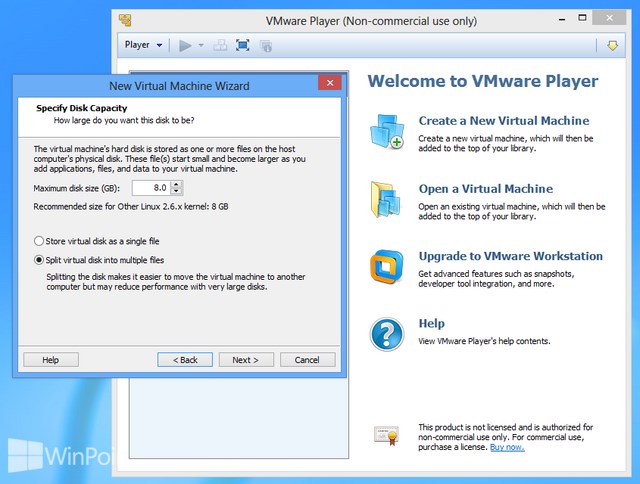Image resolution: width=640 pixels, height=484 pixels.
Task: Click the Maximum disk size input field
Action: pos(151,188)
